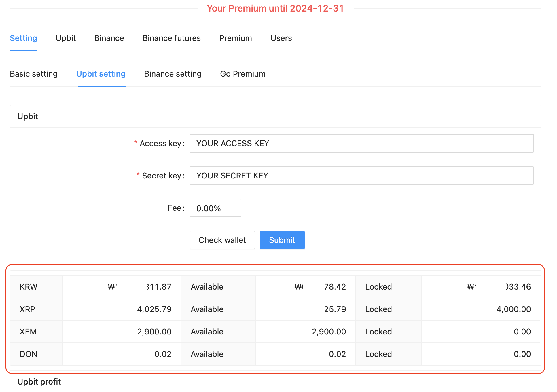The width and height of the screenshot is (557, 392).
Task: Select the Upbit setting sub-tab
Action: pyautogui.click(x=101, y=74)
